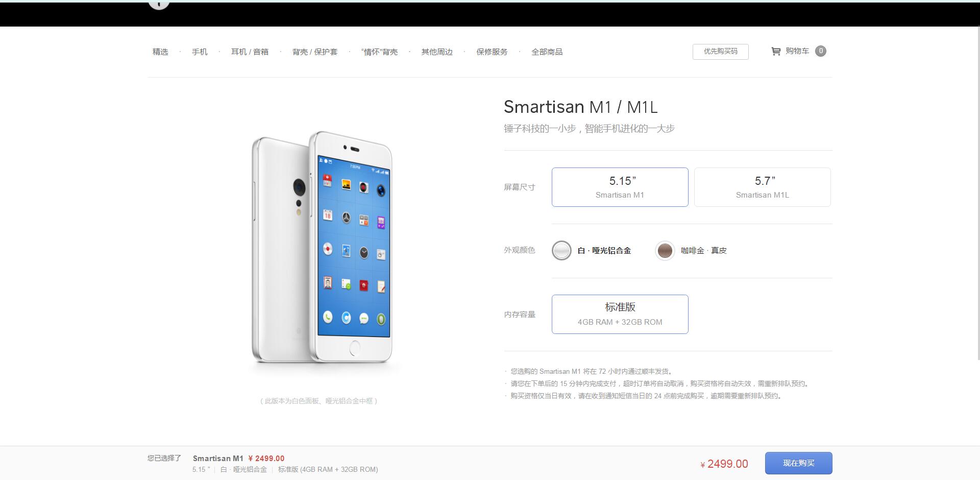This screenshot has height=480, width=980.
Task: Click the 现在购买 buy now button
Action: tap(799, 463)
